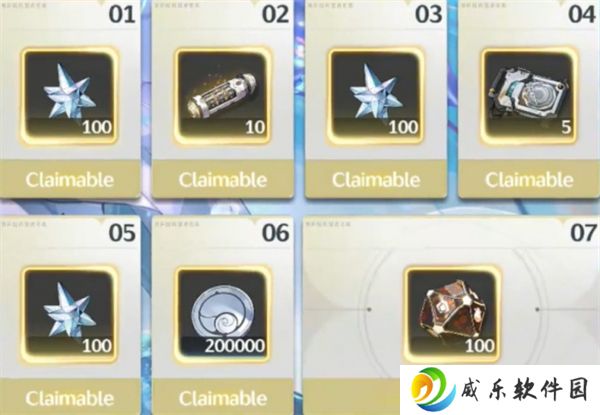Select the day 02 capsule item icon
This screenshot has width=600, height=415.
click(223, 96)
